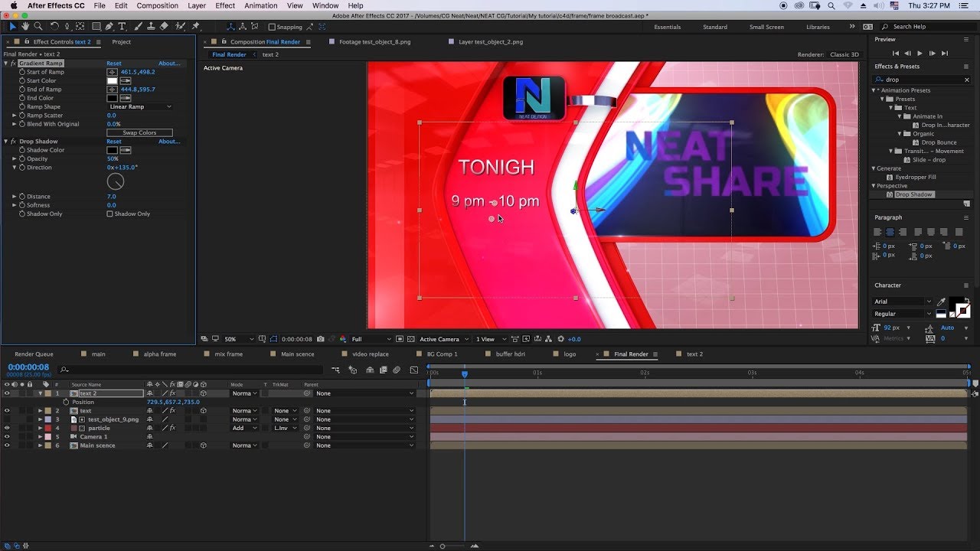This screenshot has width=980, height=551.
Task: Open the Ramp Shape Linear Ramp dropdown
Action: coord(141,107)
